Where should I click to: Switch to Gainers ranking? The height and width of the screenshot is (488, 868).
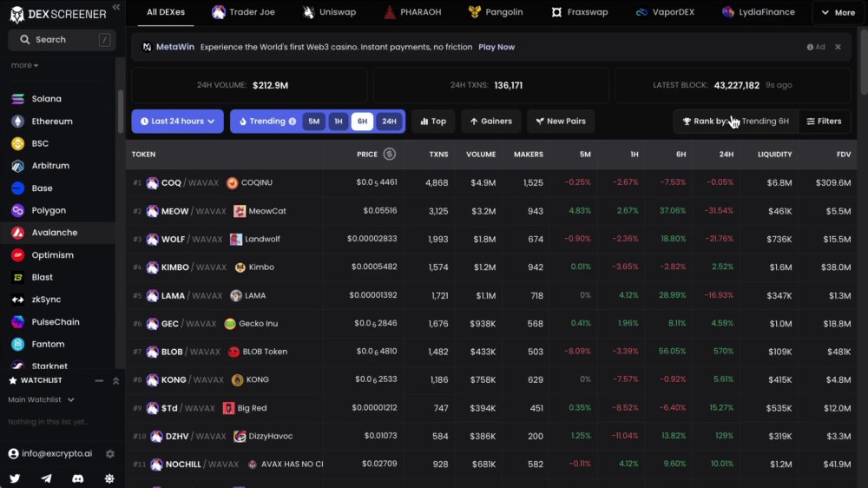pos(491,122)
